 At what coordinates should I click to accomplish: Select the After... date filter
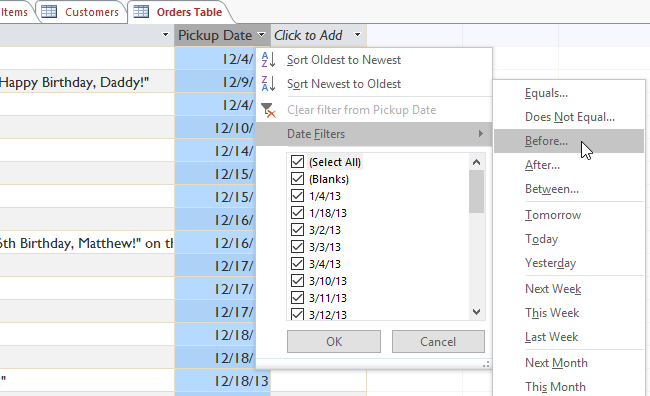[x=569, y=165]
